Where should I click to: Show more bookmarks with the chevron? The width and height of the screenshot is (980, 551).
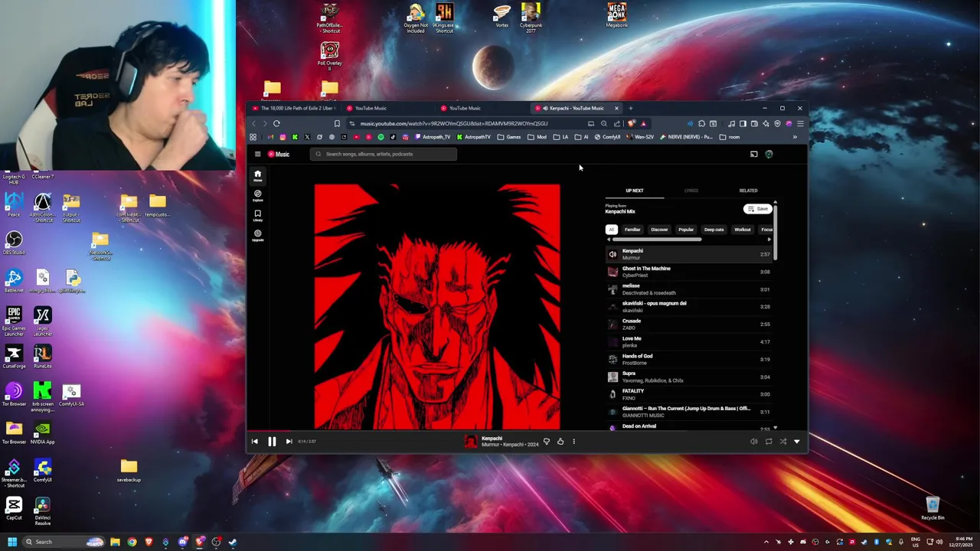click(x=795, y=137)
